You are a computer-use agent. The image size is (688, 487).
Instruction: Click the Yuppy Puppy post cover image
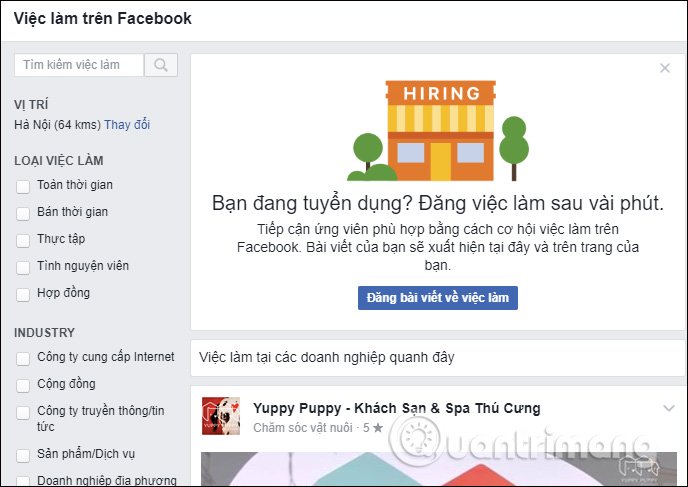(439, 469)
